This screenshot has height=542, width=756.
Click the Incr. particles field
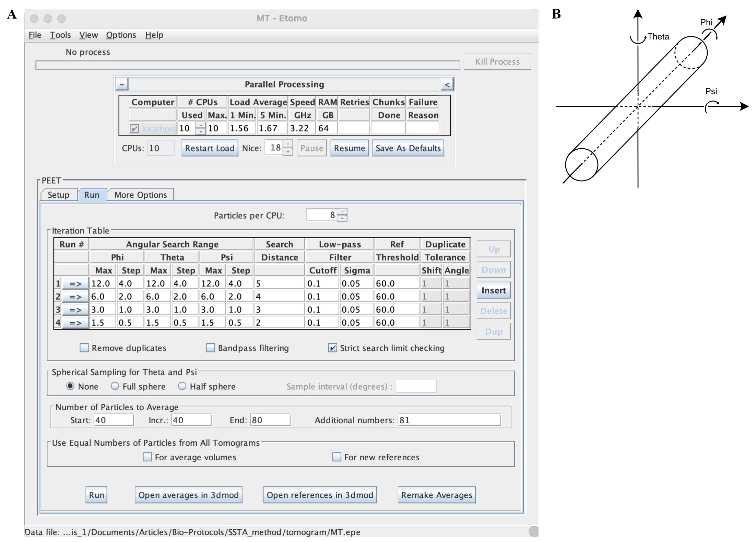pos(191,420)
